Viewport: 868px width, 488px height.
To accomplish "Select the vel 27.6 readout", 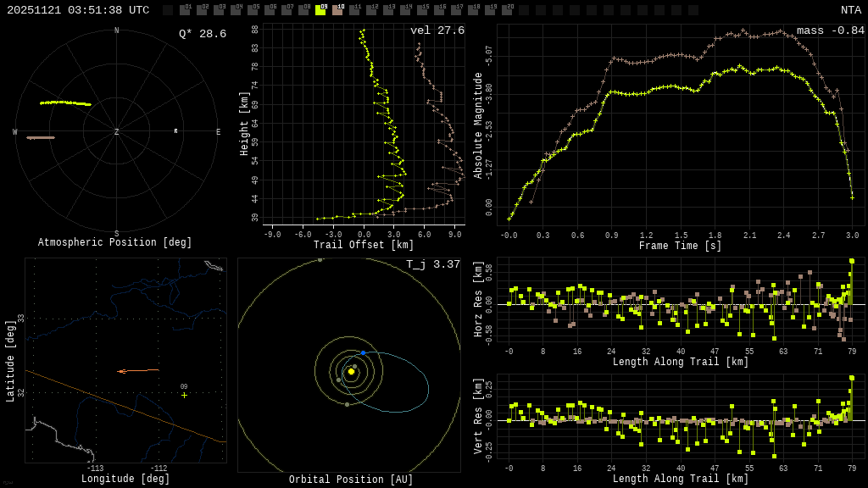I will pyautogui.click(x=437, y=30).
